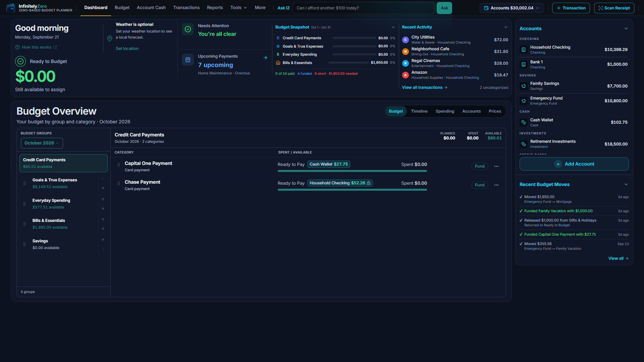Image resolution: width=644 pixels, height=362 pixels.
Task: Click the Family Savings piggy icon
Action: (524, 86)
